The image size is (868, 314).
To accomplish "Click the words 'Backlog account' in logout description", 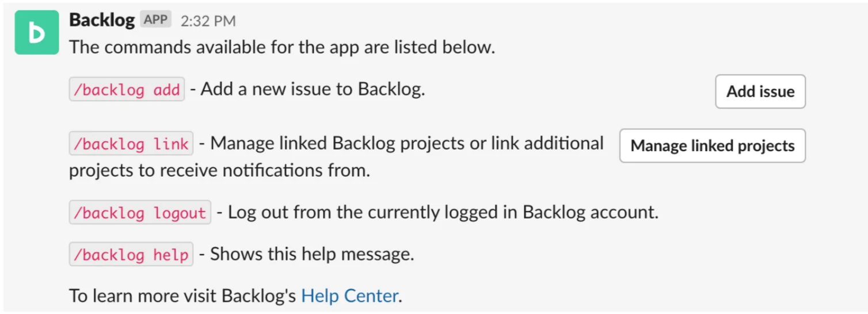I will pos(589,212).
